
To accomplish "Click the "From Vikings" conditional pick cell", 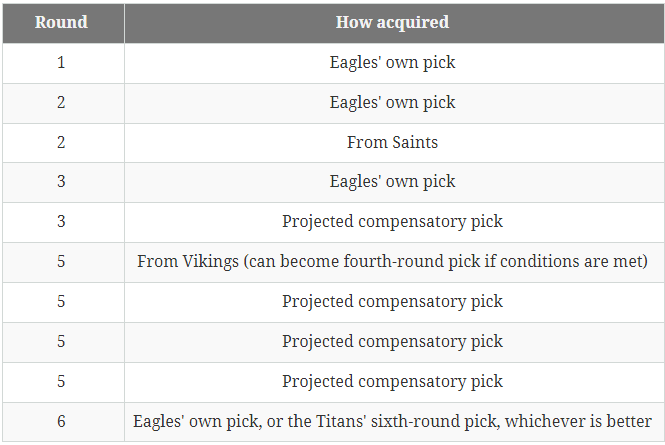I will pos(392,262).
